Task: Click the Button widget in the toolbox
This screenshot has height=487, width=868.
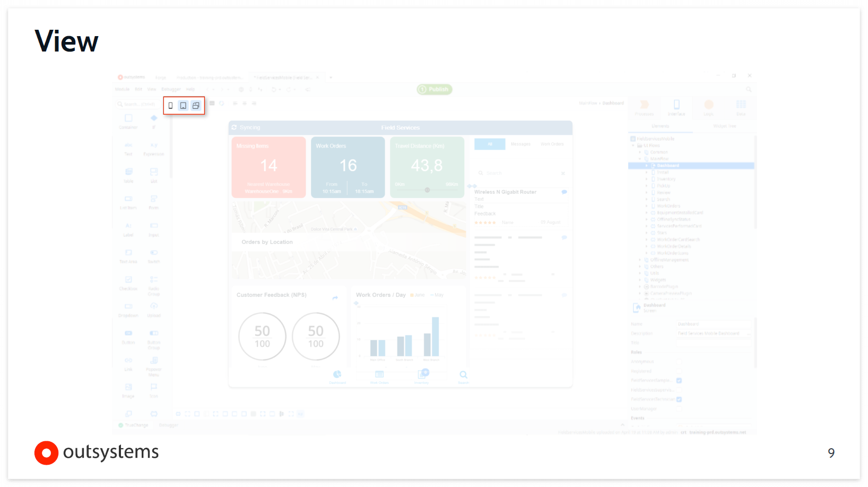Action: pyautogui.click(x=128, y=337)
